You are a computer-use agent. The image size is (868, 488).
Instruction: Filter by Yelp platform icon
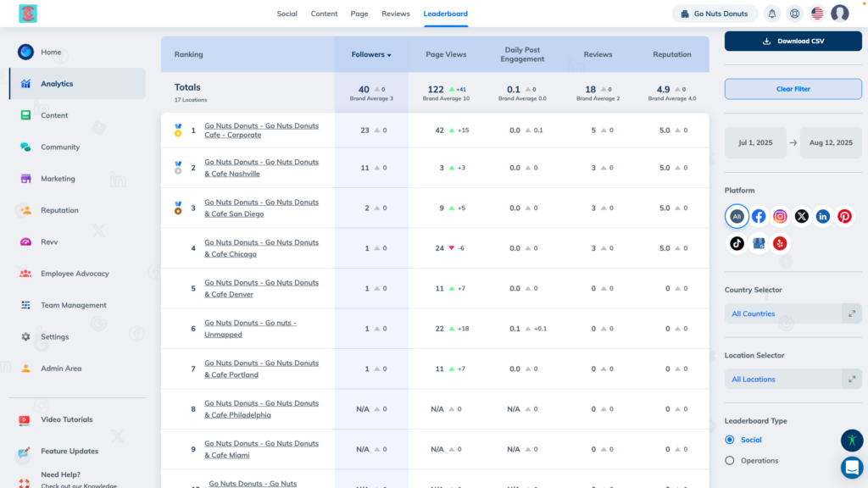coord(780,243)
